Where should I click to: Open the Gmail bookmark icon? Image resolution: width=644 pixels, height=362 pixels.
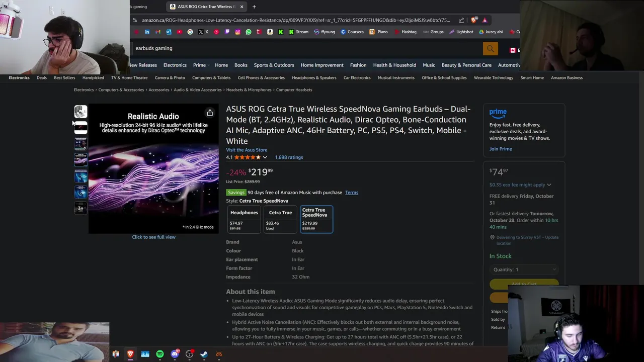pyautogui.click(x=157, y=32)
